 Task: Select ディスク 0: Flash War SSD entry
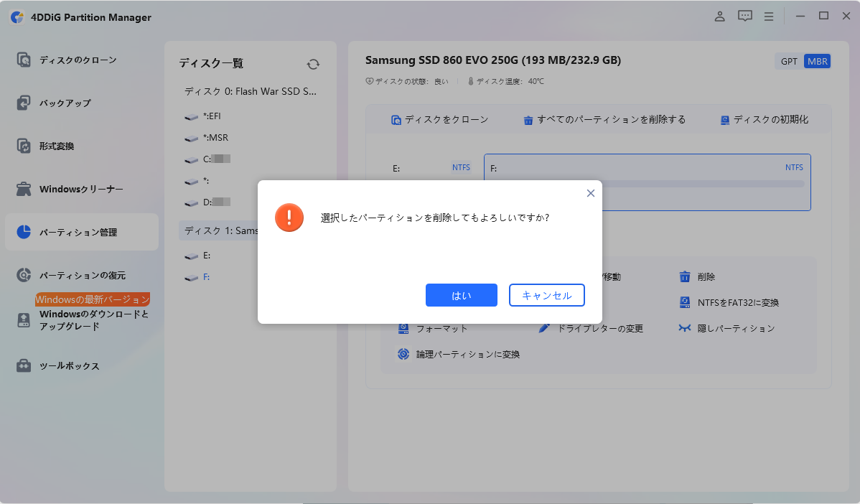[250, 92]
